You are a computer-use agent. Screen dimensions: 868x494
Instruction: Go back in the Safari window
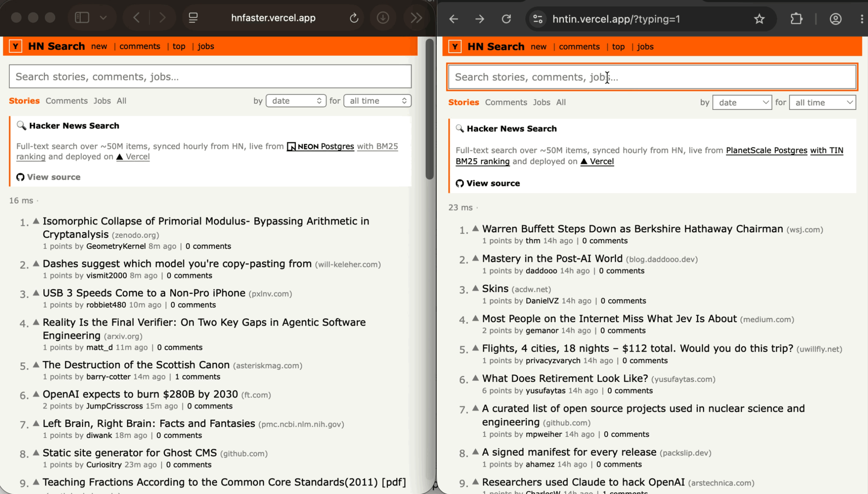136,18
